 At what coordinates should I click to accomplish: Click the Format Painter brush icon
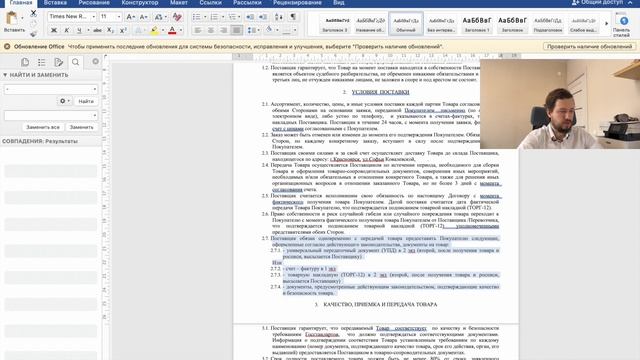click(33, 34)
